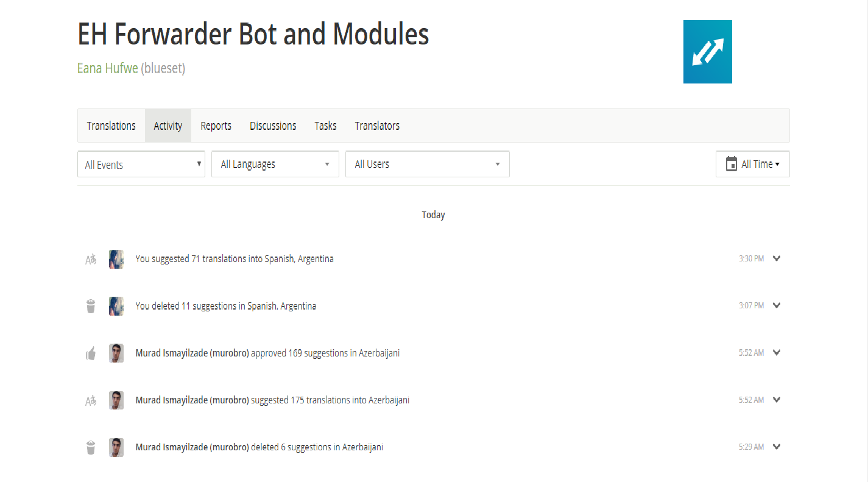Open the Reports tab
Viewport: 868px width, 482px height.
click(x=216, y=126)
